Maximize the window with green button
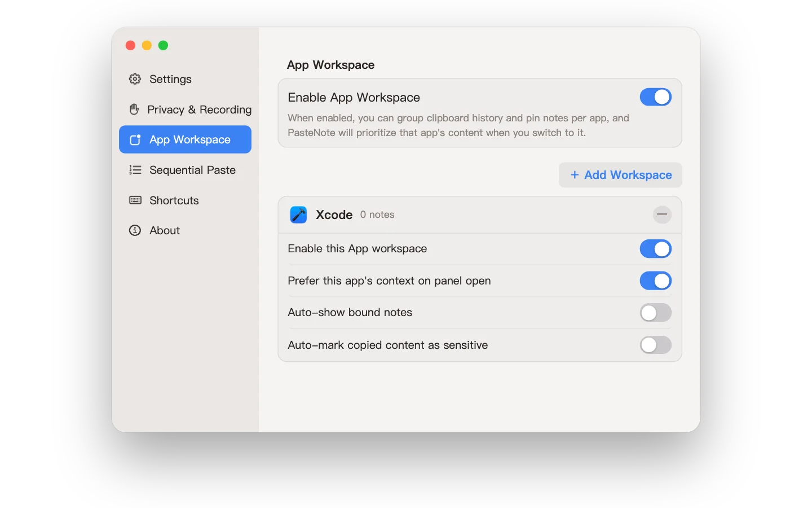 [163, 45]
